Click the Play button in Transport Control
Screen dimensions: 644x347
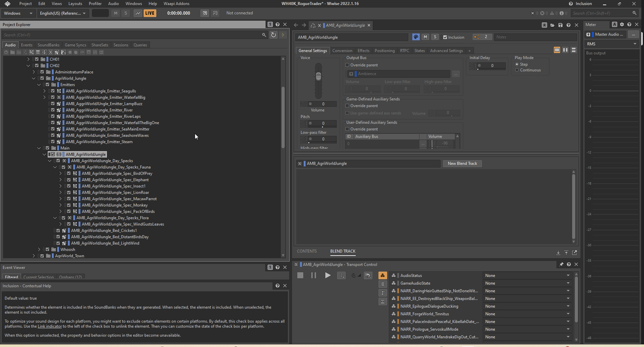tap(328, 275)
